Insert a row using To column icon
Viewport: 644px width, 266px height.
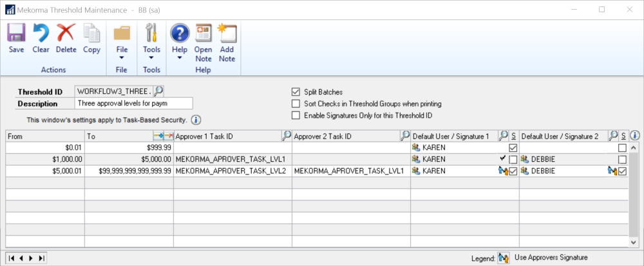[x=158, y=136]
